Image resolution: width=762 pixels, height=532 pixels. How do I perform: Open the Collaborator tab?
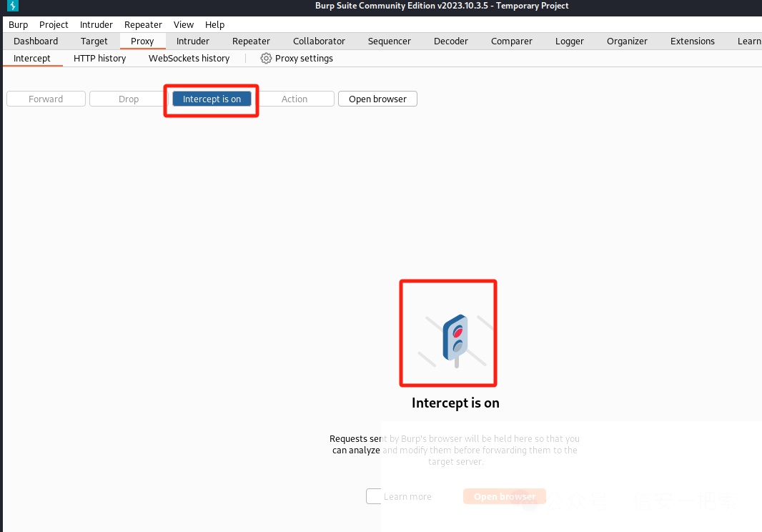point(319,41)
